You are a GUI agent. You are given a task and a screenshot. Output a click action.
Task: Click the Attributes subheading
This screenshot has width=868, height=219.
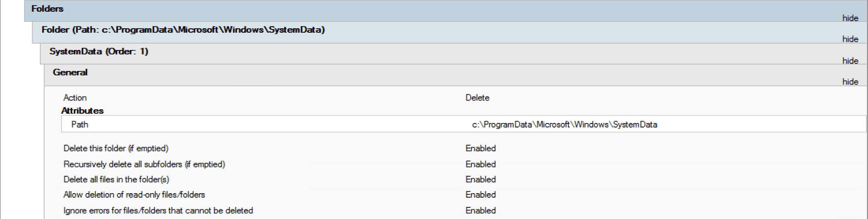click(83, 111)
